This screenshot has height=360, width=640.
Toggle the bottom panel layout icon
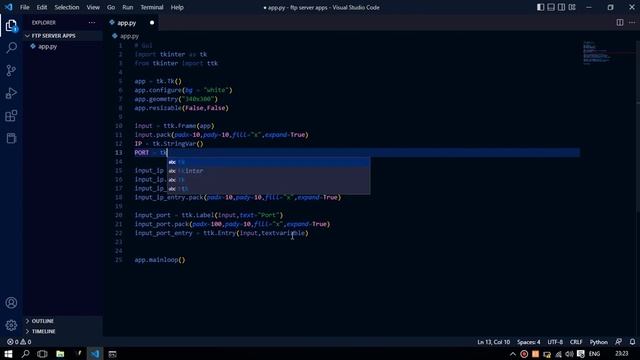tap(551, 7)
